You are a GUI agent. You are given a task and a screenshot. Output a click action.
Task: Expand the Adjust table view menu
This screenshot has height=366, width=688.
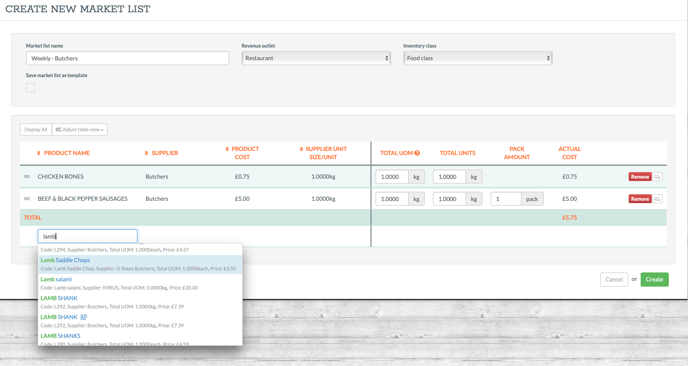point(80,129)
